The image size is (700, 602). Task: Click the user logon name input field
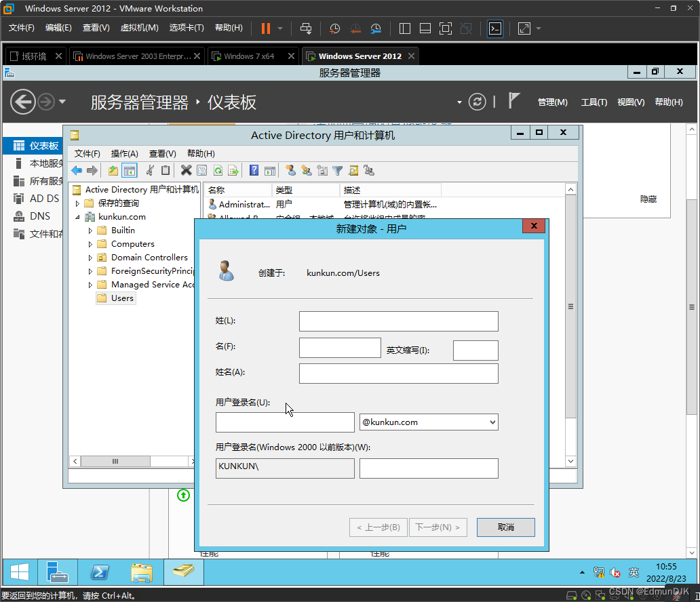[x=285, y=422]
